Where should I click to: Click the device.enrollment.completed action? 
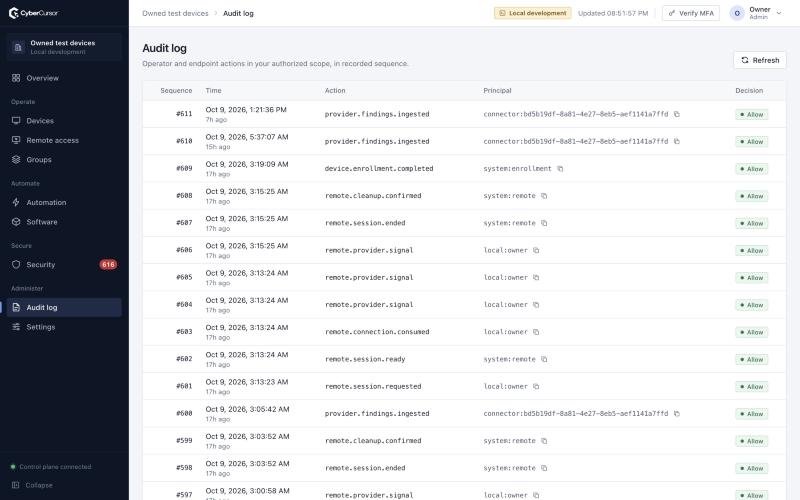379,169
